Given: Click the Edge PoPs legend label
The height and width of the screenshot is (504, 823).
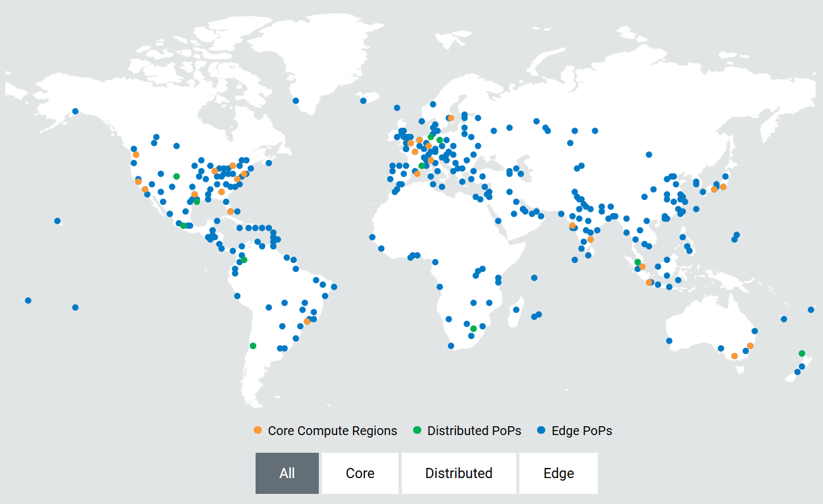Looking at the screenshot, I should [x=582, y=431].
